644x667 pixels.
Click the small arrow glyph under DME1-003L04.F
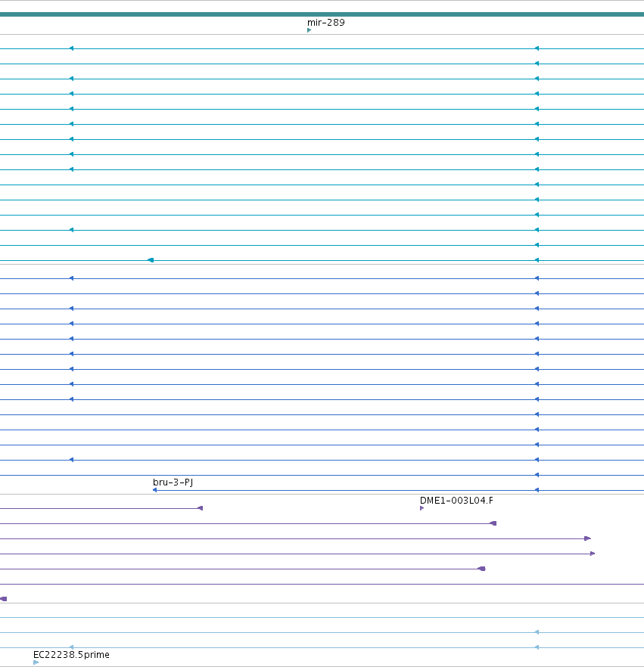422,508
